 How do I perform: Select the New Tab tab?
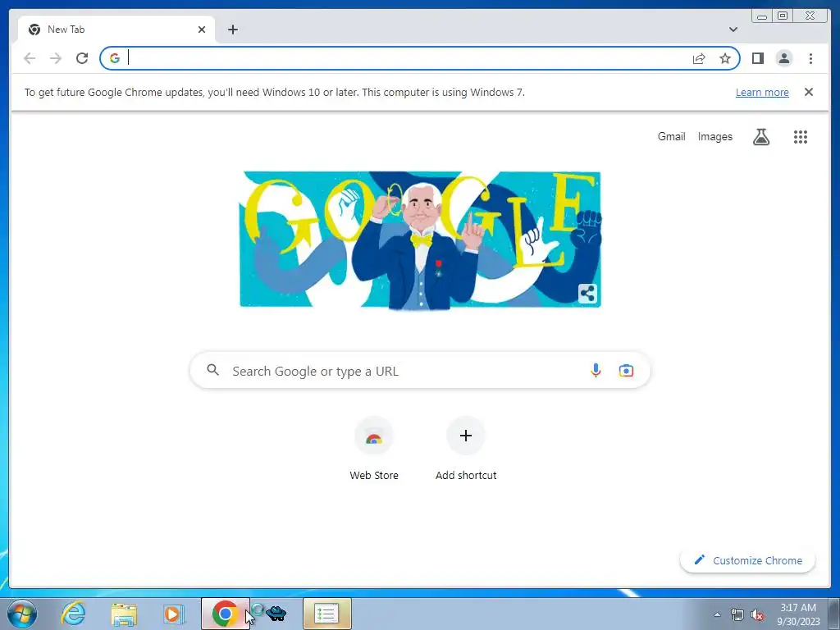pos(116,30)
